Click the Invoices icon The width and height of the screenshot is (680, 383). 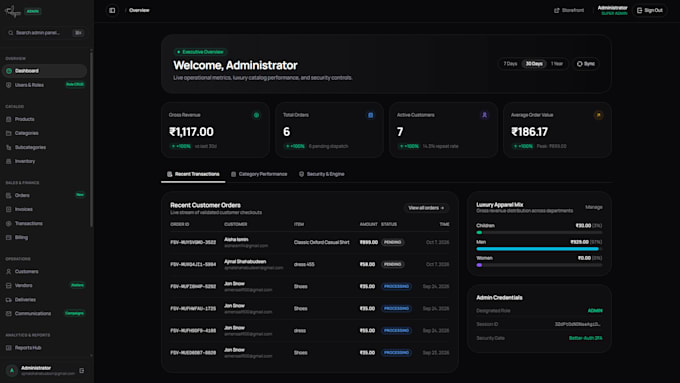pyautogui.click(x=9, y=210)
